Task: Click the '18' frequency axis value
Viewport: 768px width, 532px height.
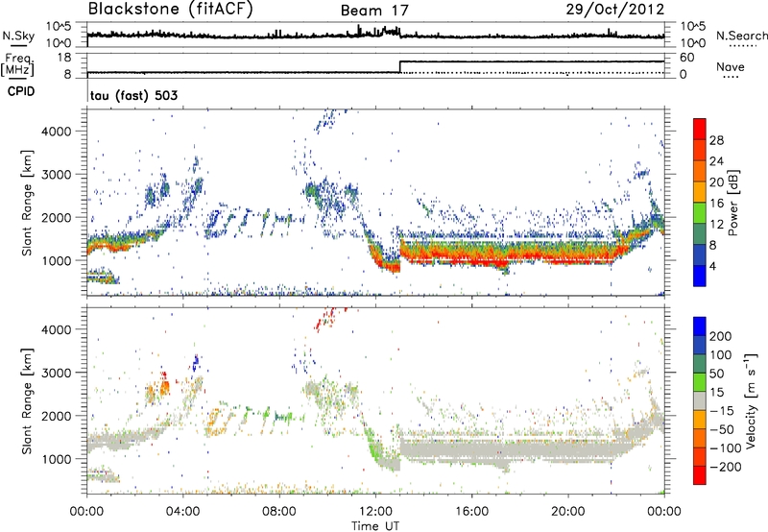Action: point(64,58)
